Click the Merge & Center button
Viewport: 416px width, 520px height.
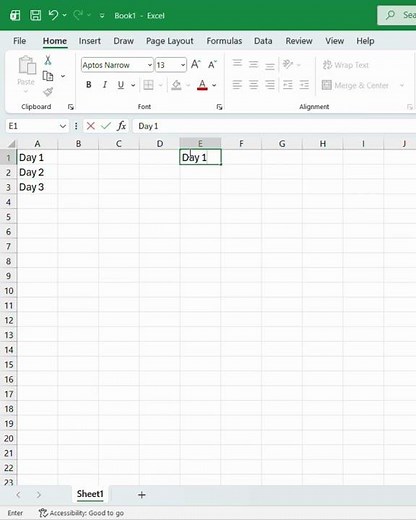pyautogui.click(x=355, y=86)
